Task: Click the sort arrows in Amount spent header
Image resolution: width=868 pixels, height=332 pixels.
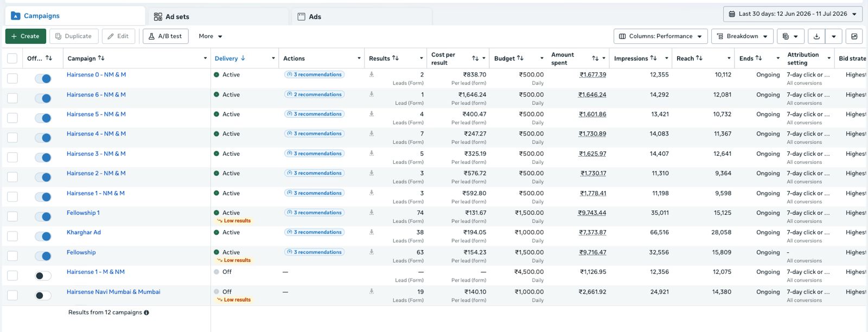Action: coord(595,58)
